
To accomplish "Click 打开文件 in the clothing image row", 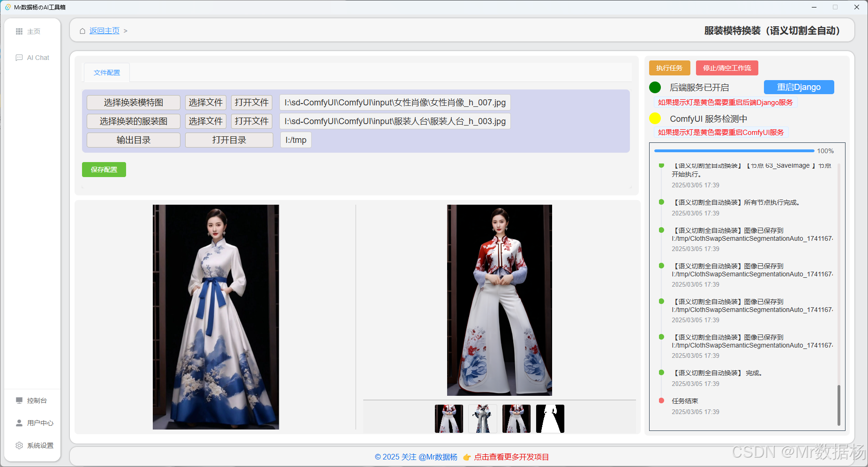I will tap(252, 121).
